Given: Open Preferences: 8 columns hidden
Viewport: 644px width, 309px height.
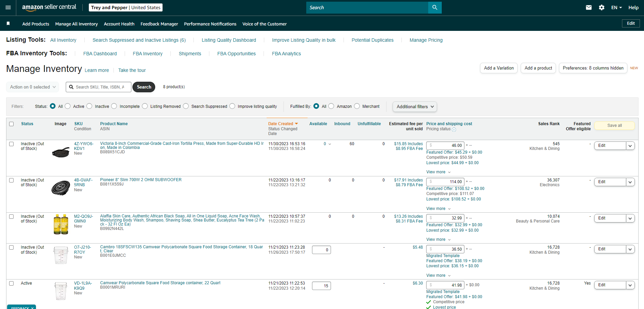Looking at the screenshot, I should pyautogui.click(x=593, y=68).
